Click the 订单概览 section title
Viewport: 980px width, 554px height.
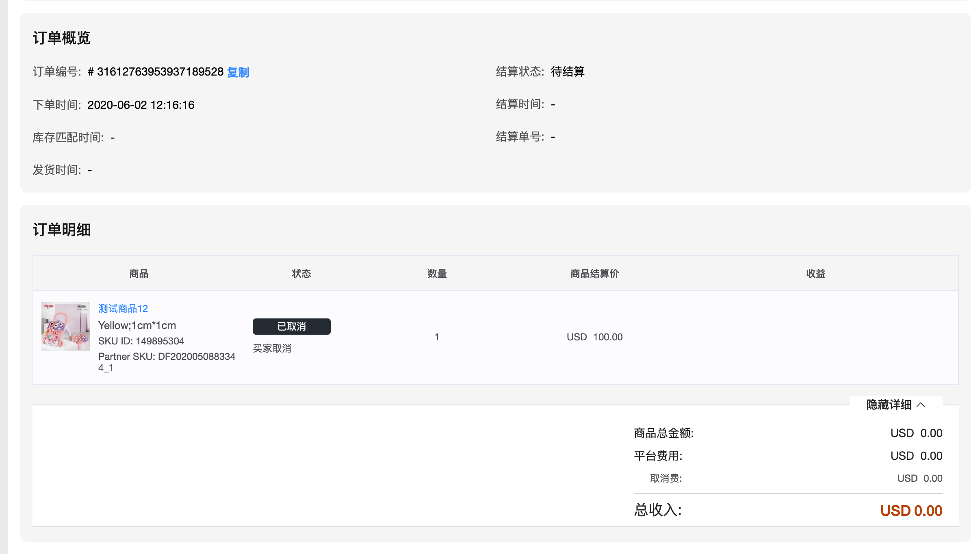tap(62, 38)
